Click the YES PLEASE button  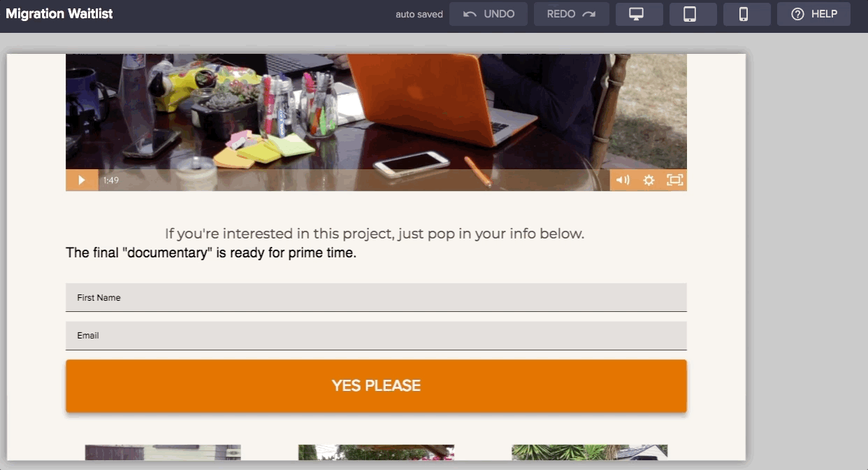click(376, 386)
